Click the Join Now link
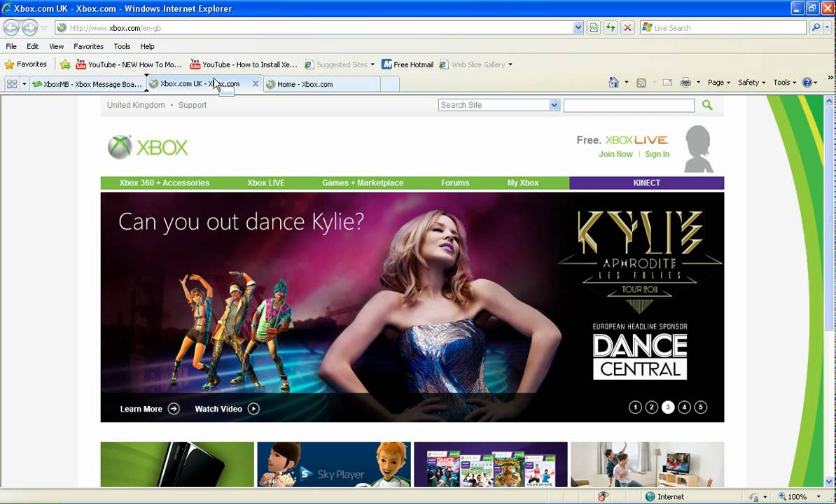Image resolution: width=836 pixels, height=504 pixels. click(615, 154)
